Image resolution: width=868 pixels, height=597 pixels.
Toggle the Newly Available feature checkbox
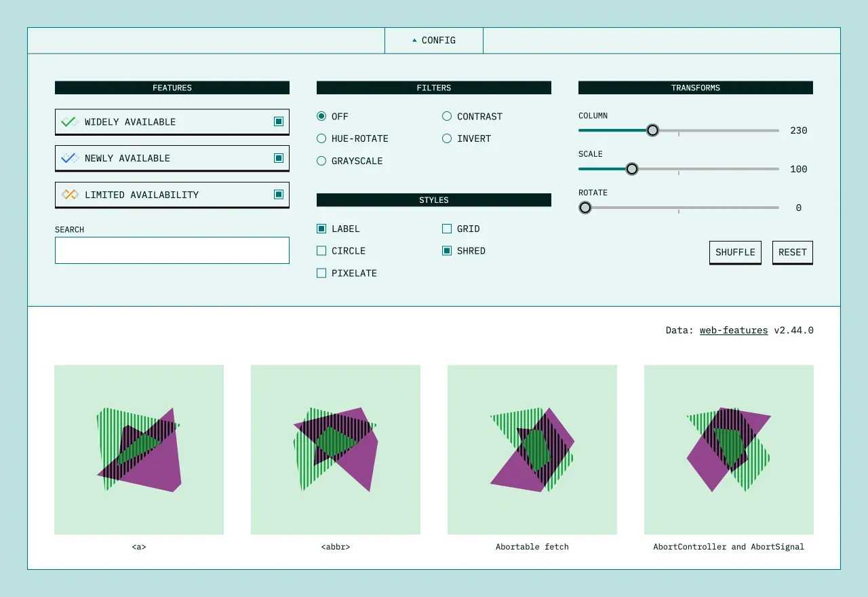278,158
